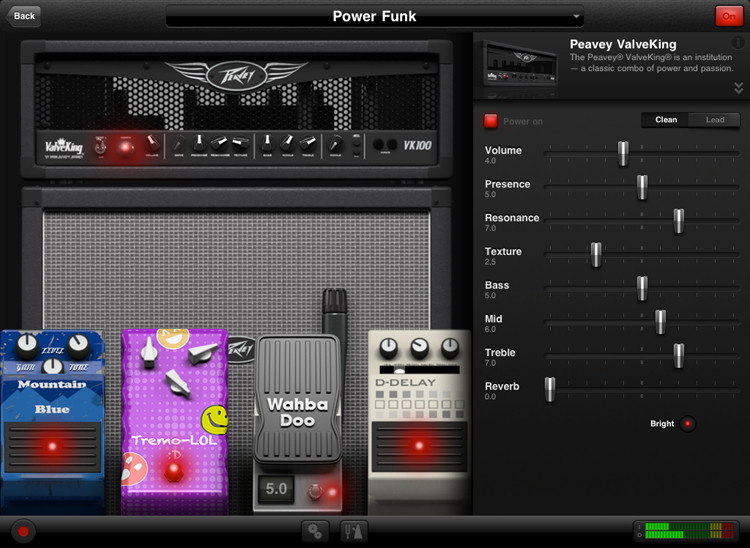Toggle the Mountain Blue footswitch
The width and height of the screenshot is (750, 548).
coord(52,447)
